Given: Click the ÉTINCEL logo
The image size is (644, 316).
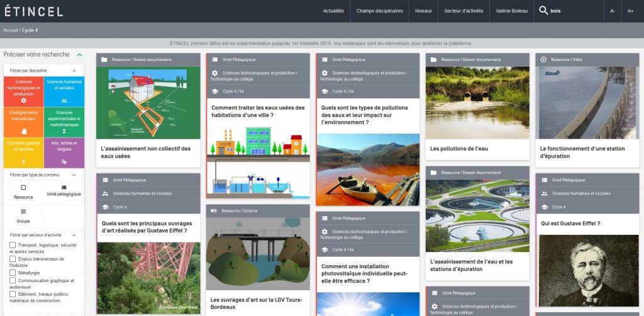Looking at the screenshot, I should [34, 11].
